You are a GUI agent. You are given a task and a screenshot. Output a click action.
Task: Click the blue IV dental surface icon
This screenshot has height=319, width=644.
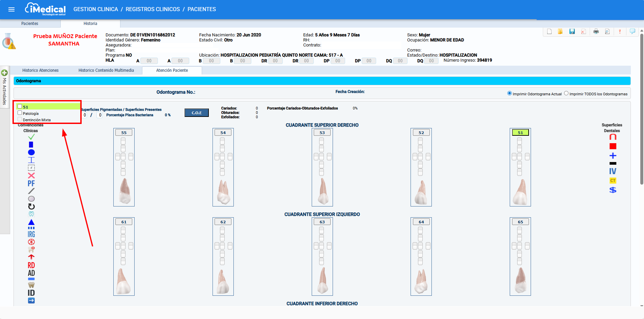(x=613, y=171)
